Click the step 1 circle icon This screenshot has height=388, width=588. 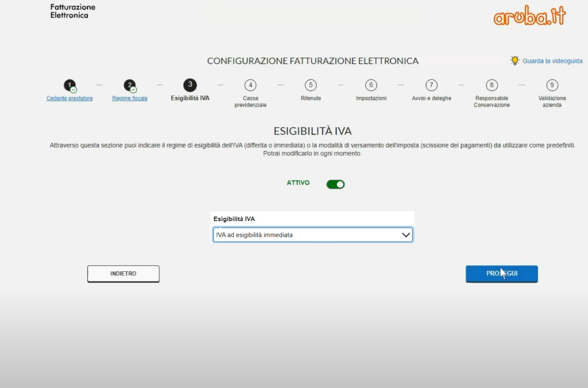click(70, 85)
